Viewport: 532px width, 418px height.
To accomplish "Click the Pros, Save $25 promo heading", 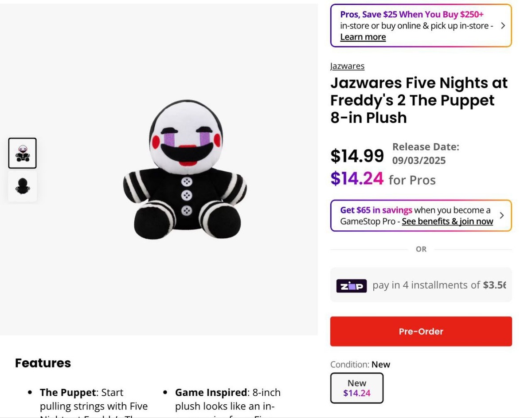I will click(x=411, y=14).
